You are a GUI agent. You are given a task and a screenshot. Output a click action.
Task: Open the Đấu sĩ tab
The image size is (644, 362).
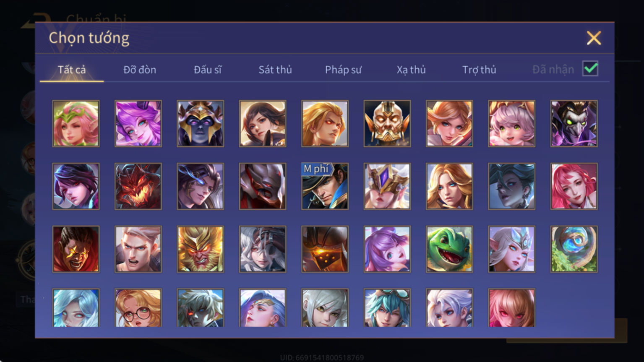pyautogui.click(x=208, y=70)
